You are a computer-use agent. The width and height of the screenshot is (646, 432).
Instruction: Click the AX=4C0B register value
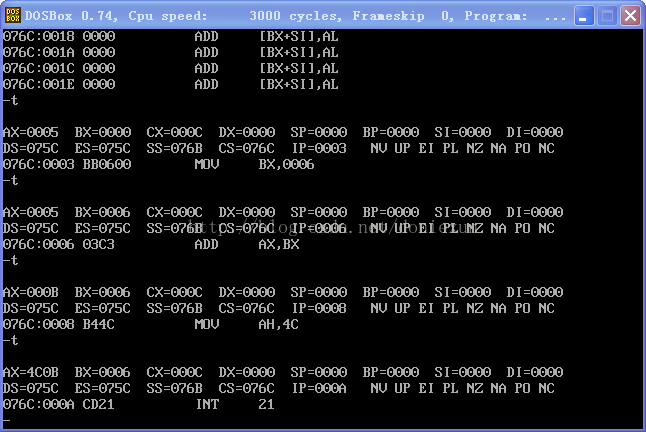(30, 372)
